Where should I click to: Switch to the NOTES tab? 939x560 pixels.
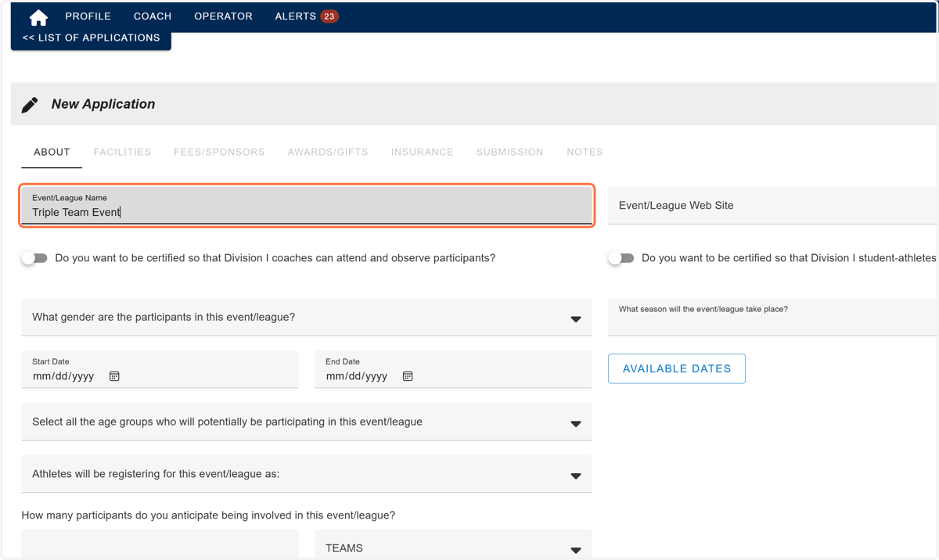pos(585,153)
